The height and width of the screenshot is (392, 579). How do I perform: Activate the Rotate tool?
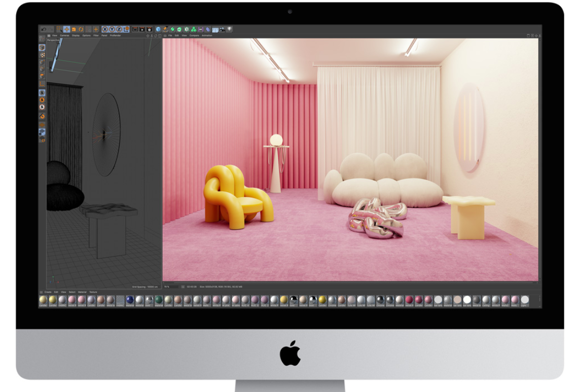[x=81, y=29]
